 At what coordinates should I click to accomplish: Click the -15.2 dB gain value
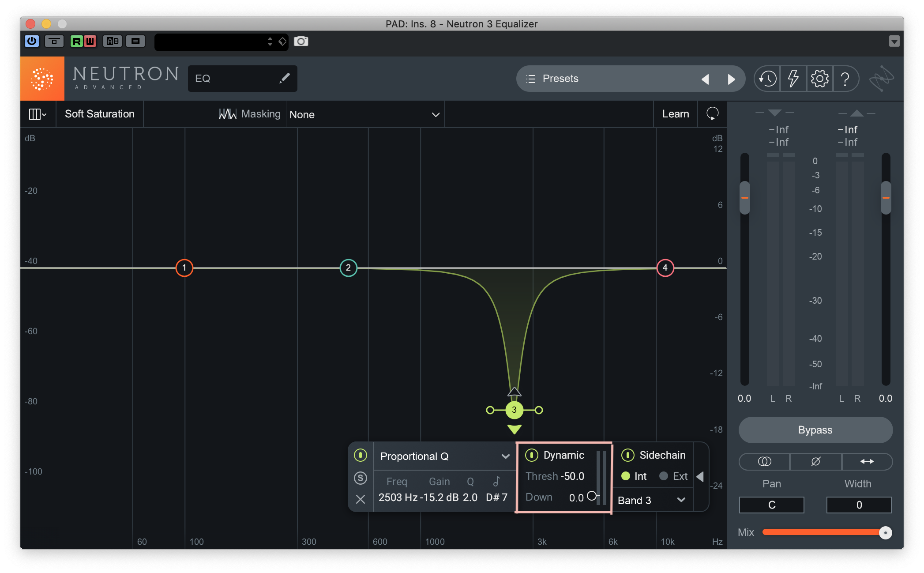[439, 498]
